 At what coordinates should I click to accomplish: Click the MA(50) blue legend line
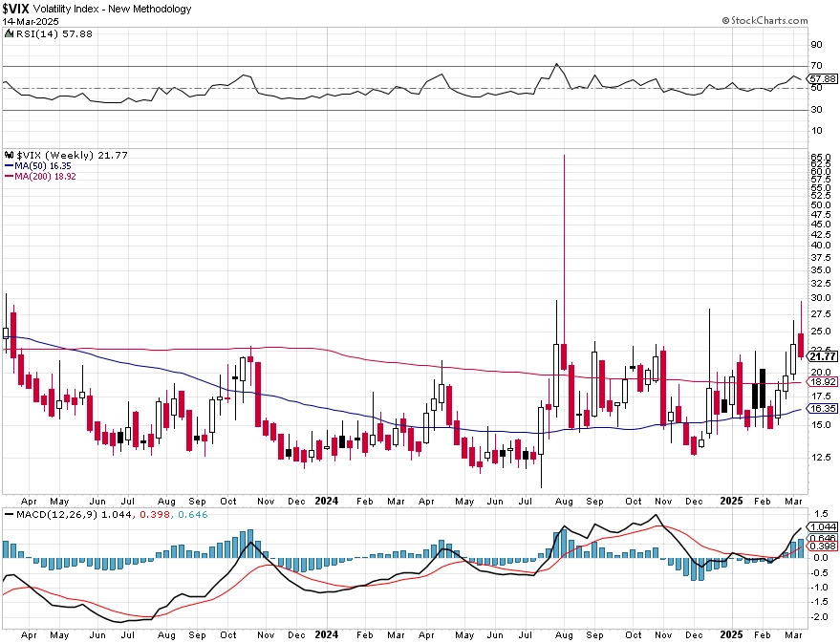coord(9,166)
